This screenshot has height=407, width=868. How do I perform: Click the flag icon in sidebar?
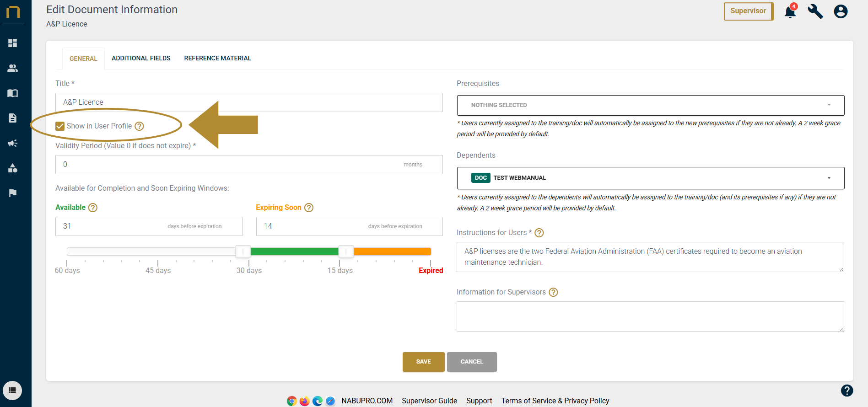click(13, 193)
